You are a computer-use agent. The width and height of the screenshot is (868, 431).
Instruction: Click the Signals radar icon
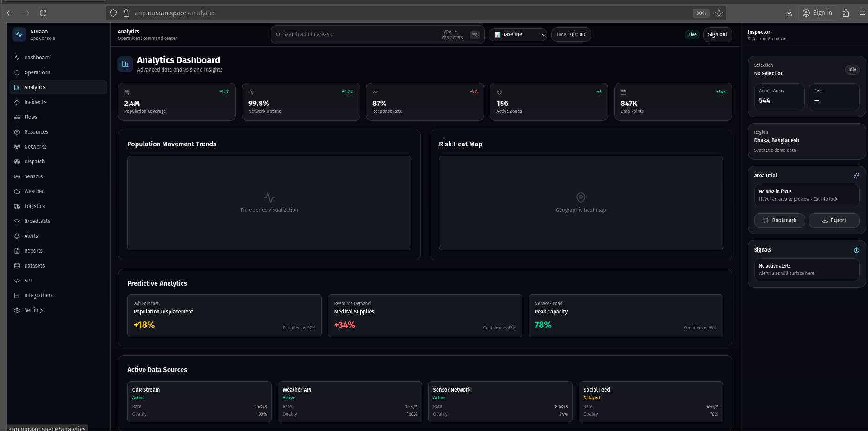pyautogui.click(x=856, y=250)
